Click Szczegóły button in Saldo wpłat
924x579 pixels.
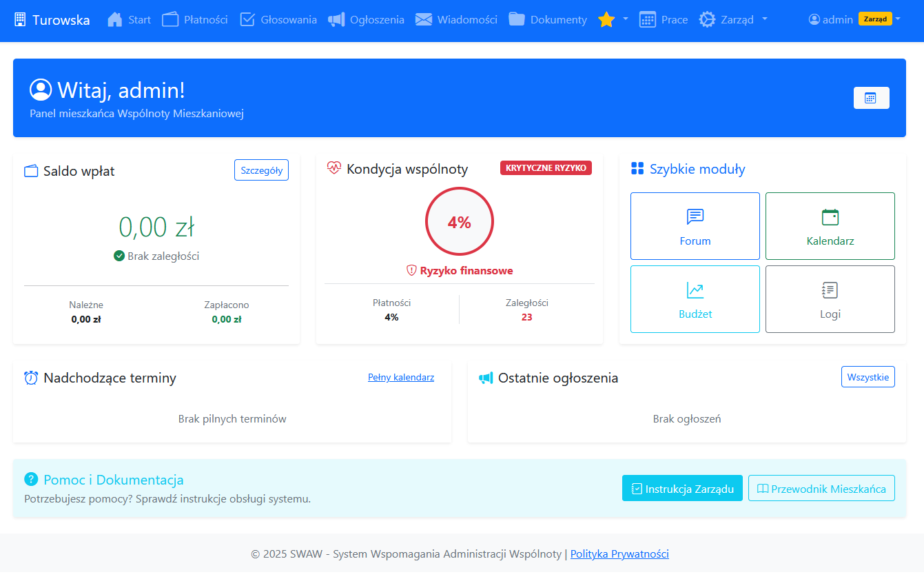(261, 170)
